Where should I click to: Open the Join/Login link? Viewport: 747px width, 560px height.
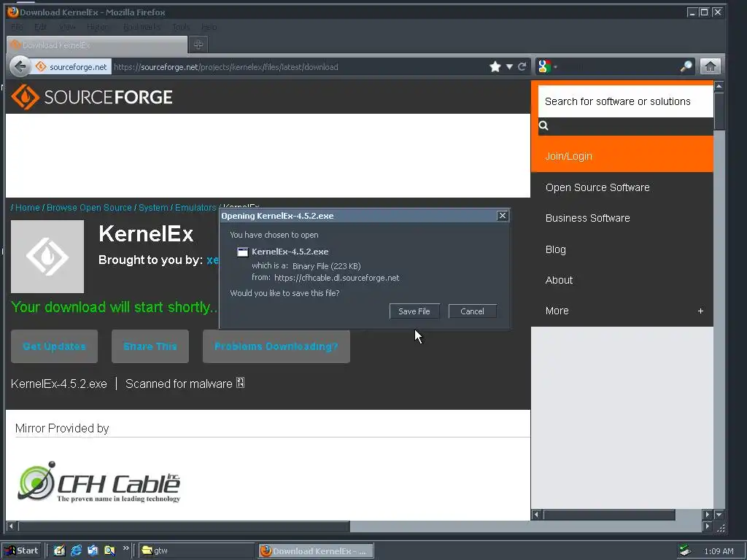pyautogui.click(x=569, y=156)
